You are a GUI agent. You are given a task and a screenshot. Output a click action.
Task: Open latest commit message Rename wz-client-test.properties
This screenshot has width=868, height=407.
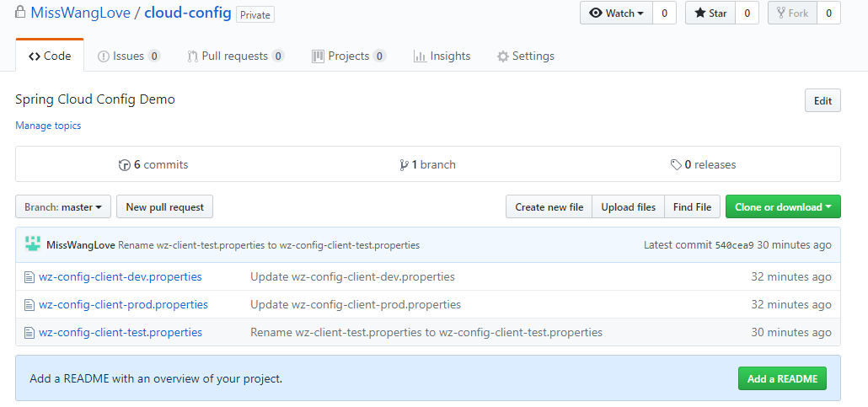click(269, 244)
